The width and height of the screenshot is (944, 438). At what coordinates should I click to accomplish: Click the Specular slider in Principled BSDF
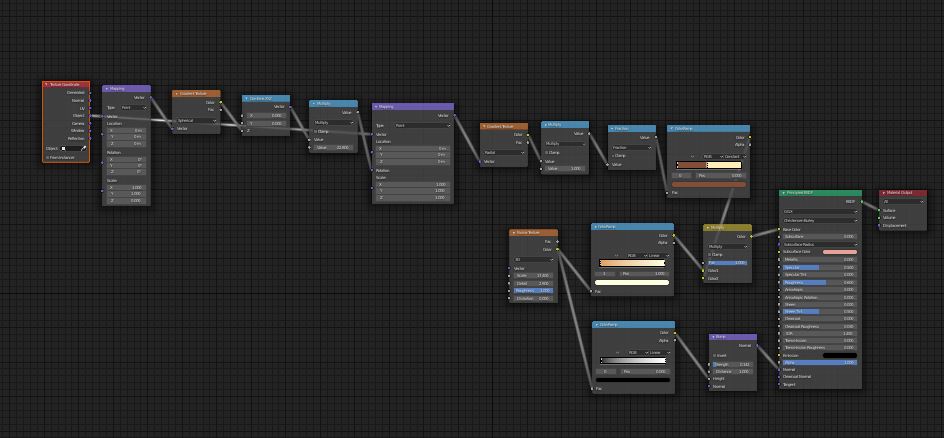[x=819, y=267]
